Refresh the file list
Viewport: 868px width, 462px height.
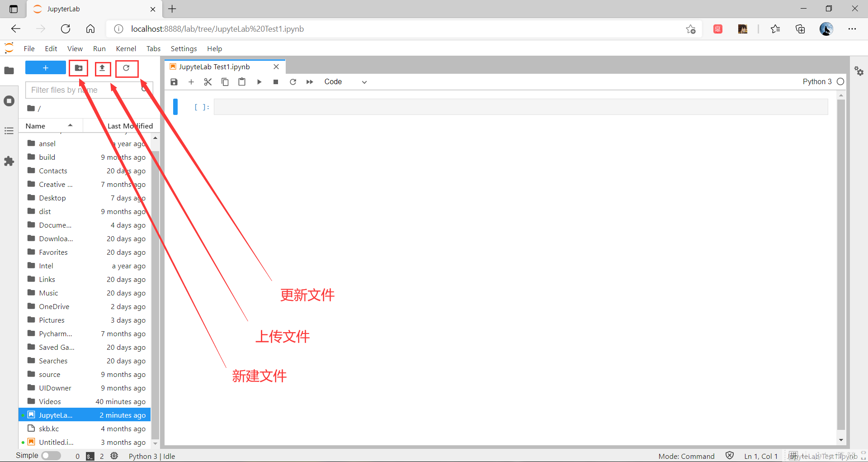pos(127,68)
